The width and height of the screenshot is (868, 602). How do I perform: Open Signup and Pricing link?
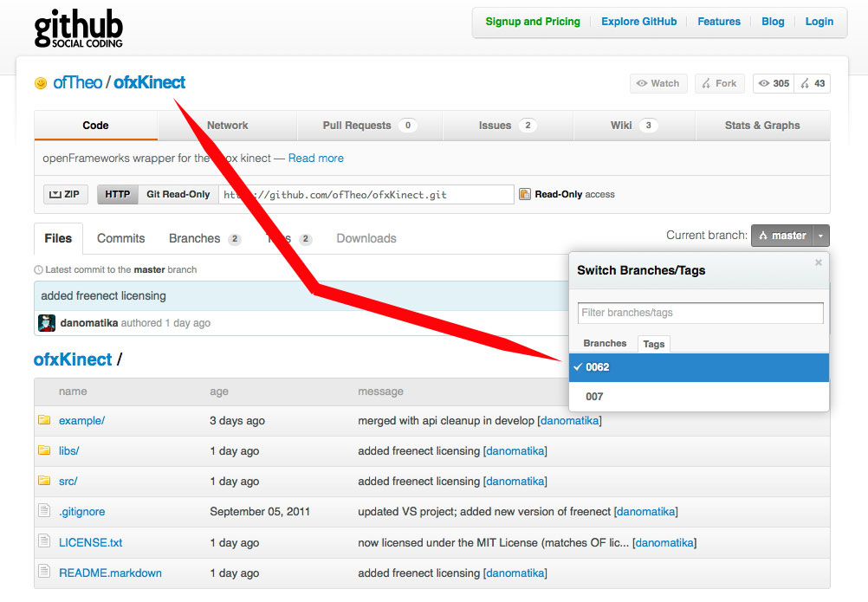tap(533, 22)
